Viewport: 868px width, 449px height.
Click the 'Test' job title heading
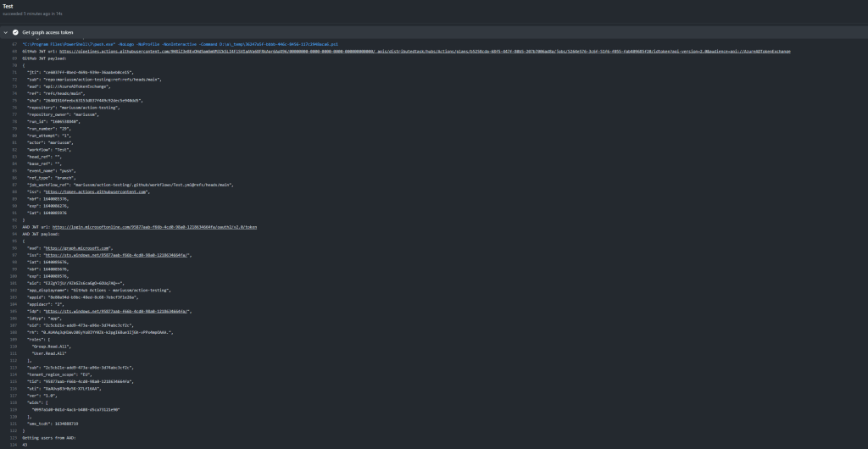pyautogui.click(x=8, y=6)
